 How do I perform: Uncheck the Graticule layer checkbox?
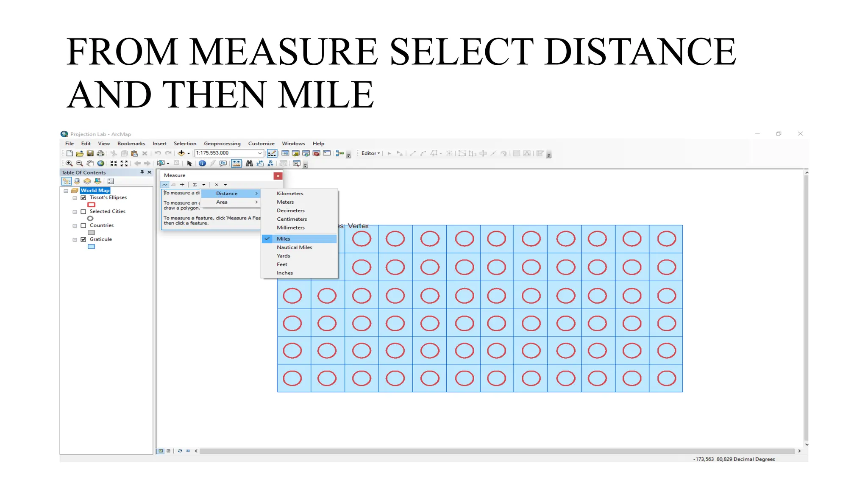click(83, 239)
